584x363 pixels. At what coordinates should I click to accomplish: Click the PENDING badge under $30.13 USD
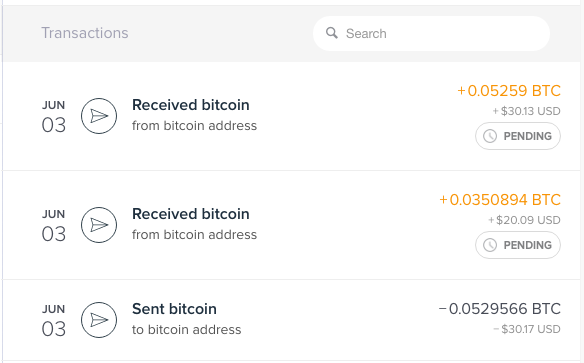(518, 136)
